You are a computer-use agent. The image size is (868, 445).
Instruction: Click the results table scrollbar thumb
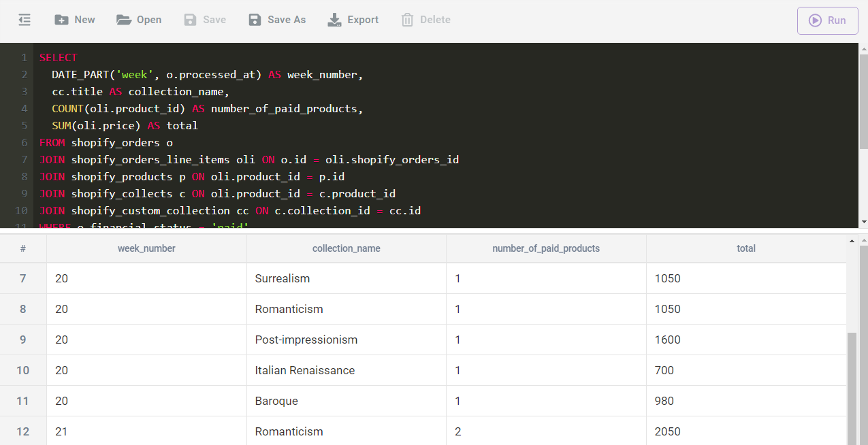click(852, 389)
